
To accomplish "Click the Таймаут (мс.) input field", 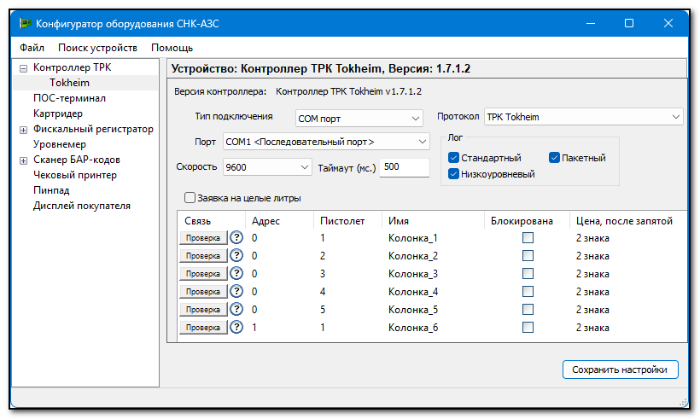I will [404, 167].
